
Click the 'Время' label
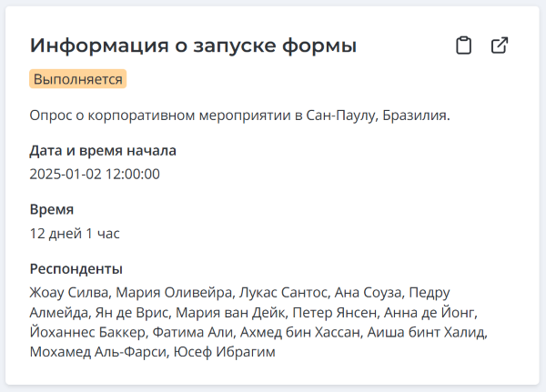point(52,209)
